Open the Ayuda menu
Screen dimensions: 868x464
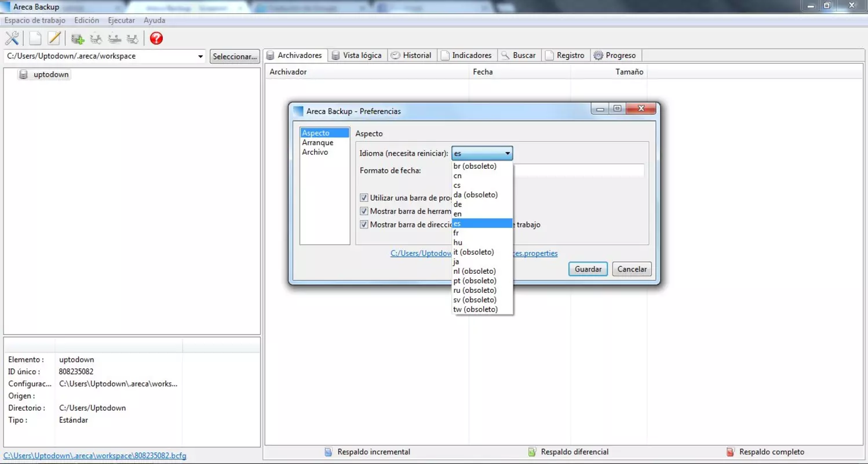tap(155, 20)
